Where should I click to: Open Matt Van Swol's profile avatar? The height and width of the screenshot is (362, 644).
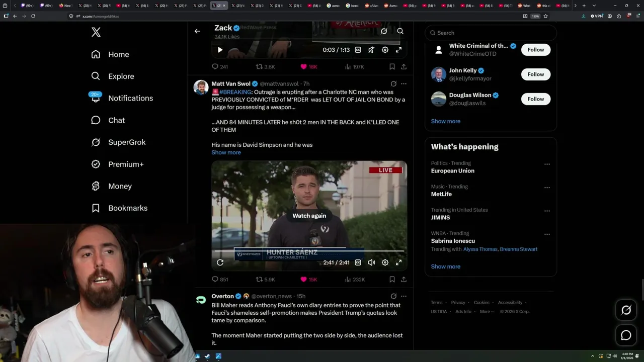tap(201, 87)
